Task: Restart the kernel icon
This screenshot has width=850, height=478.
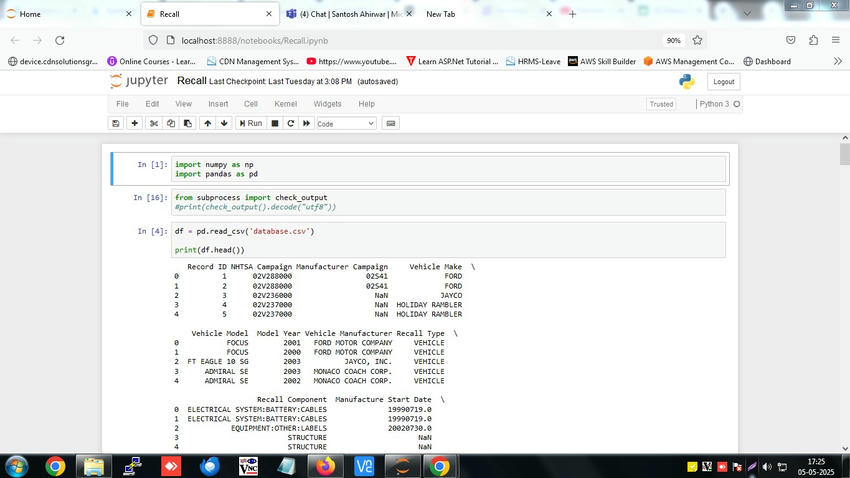Action: pyautogui.click(x=291, y=124)
